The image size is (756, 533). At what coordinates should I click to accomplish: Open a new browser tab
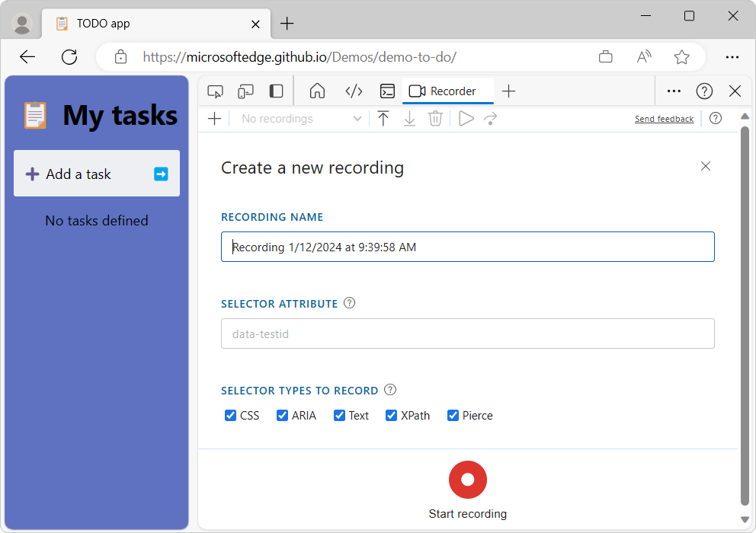tap(287, 23)
